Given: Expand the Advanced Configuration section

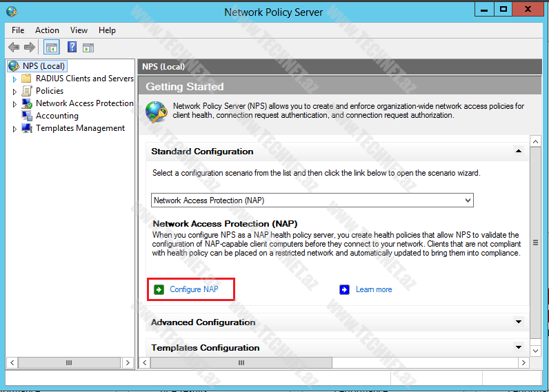Looking at the screenshot, I should click(519, 322).
